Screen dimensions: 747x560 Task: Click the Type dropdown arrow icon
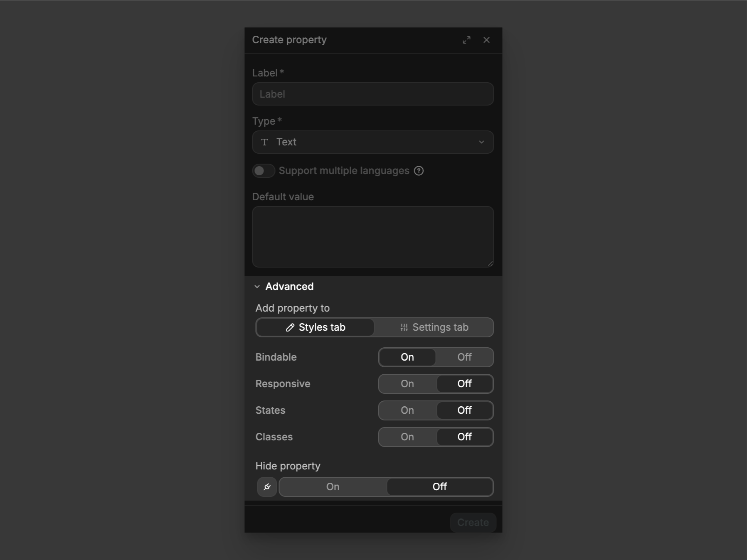click(482, 142)
